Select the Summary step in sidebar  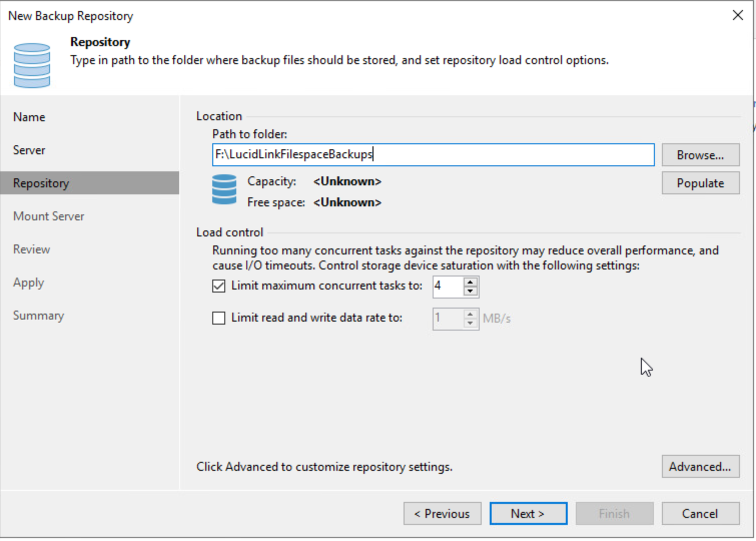[39, 316]
